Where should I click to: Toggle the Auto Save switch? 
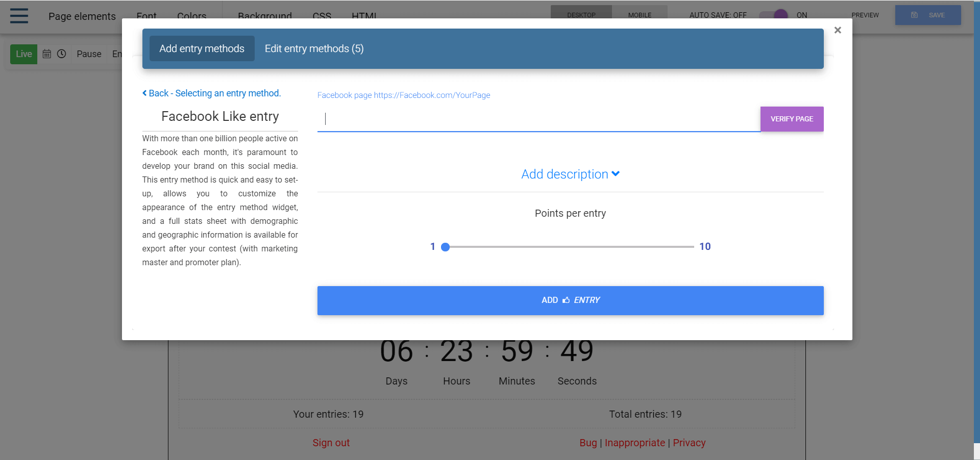pyautogui.click(x=774, y=15)
